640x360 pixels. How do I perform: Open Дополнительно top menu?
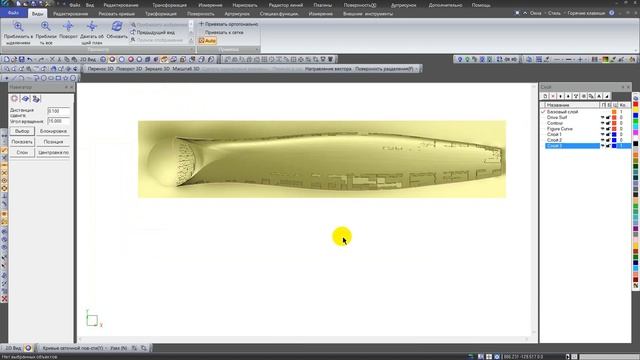click(x=445, y=5)
